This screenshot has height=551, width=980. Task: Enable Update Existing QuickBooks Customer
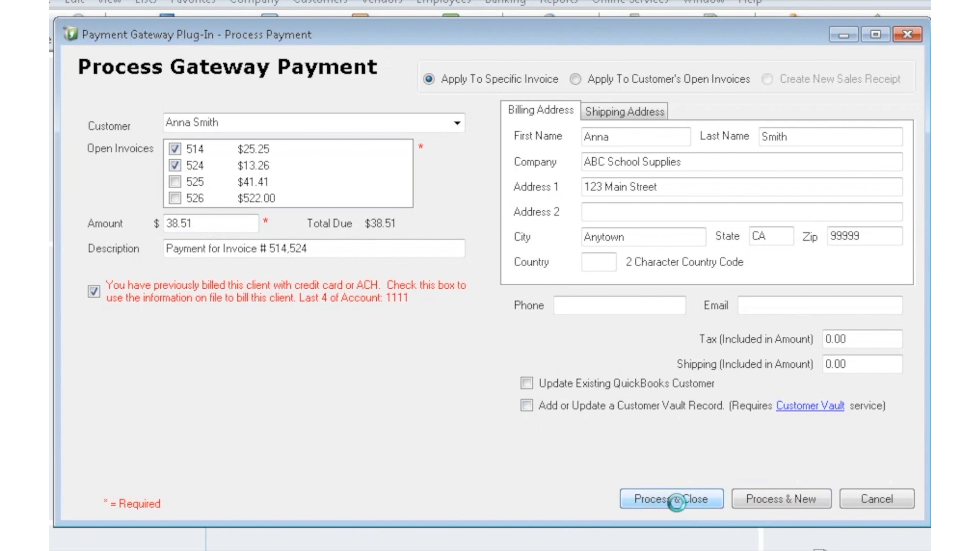[x=526, y=383]
